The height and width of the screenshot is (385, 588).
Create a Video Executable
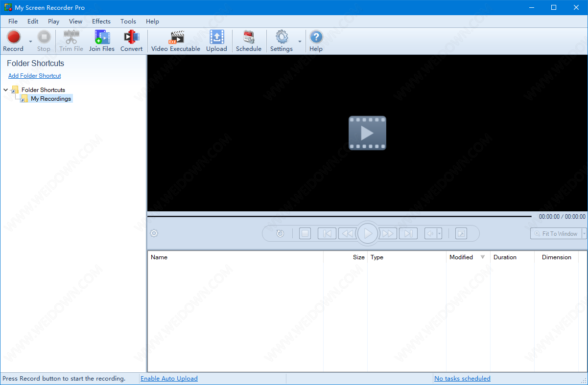[176, 41]
